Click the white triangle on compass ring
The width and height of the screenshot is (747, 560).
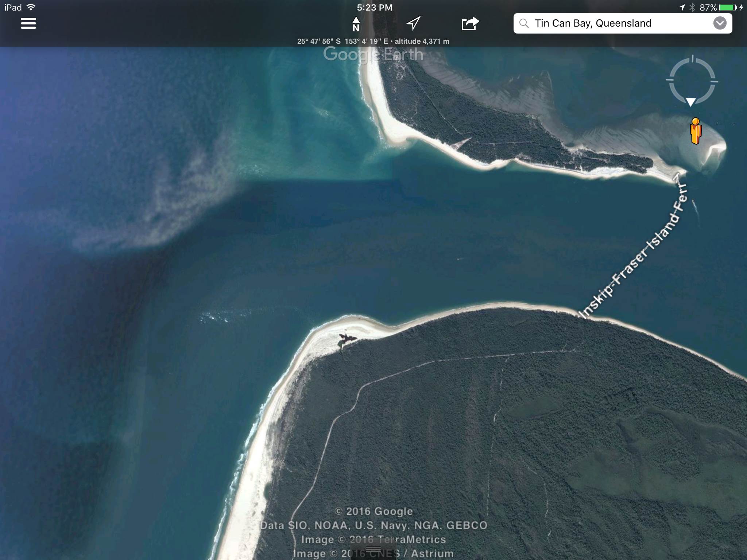click(690, 102)
